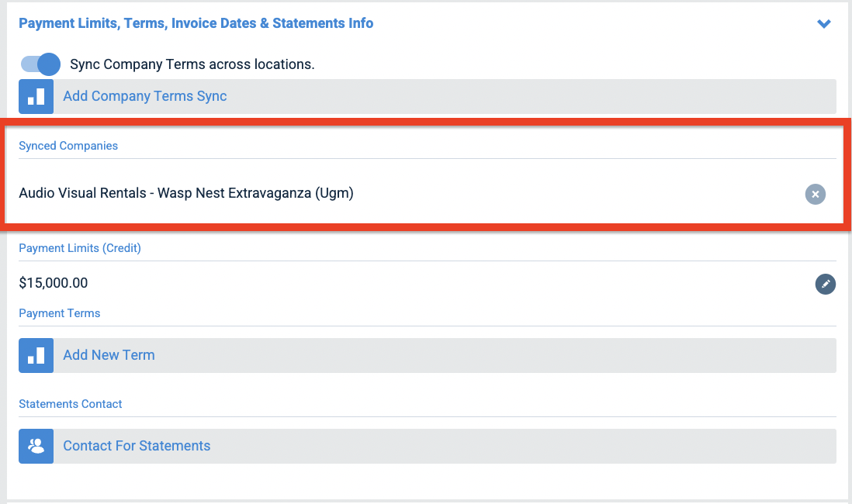Select Audio Visual Rentals - Wasp Nest Extravaganza text
Image resolution: width=852 pixels, height=504 pixels.
tap(186, 193)
